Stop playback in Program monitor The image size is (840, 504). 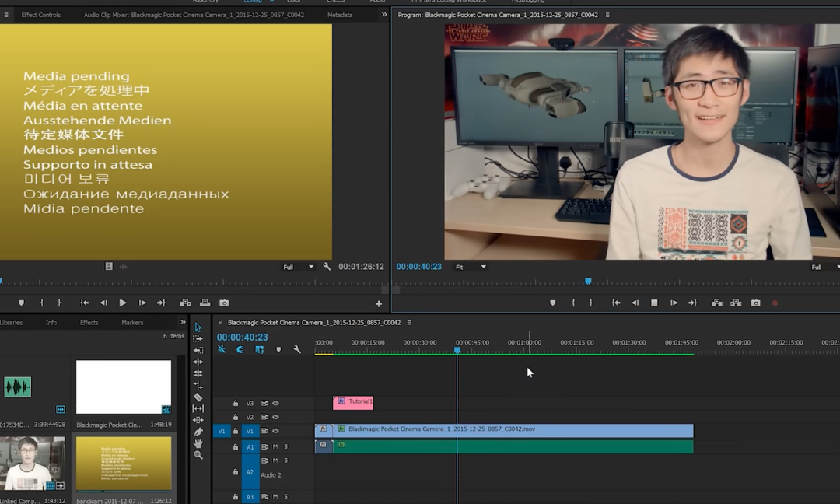654,303
